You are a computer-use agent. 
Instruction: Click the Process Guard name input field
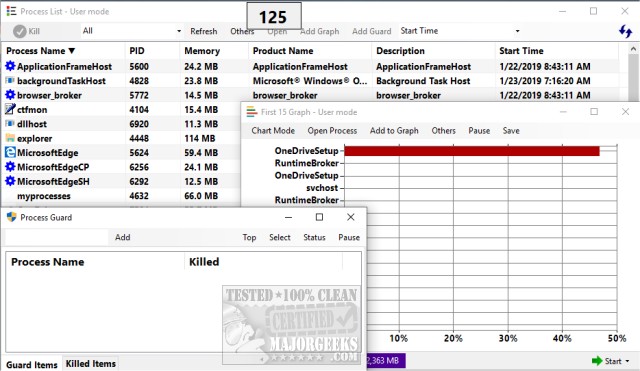[x=56, y=237]
